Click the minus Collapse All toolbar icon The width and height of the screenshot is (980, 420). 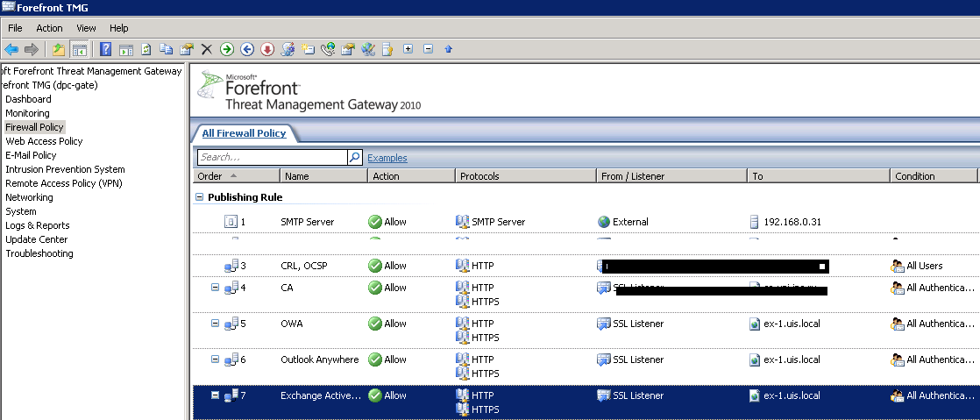coord(428,48)
